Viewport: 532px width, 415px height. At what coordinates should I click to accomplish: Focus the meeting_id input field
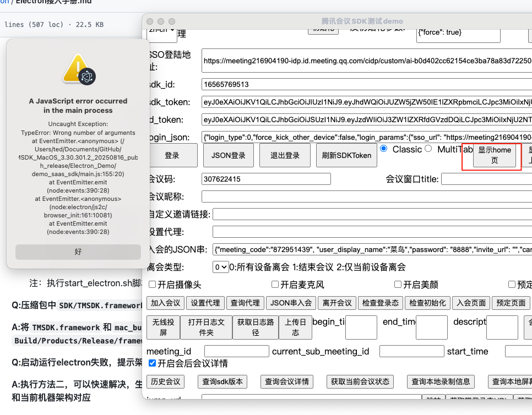237,351
